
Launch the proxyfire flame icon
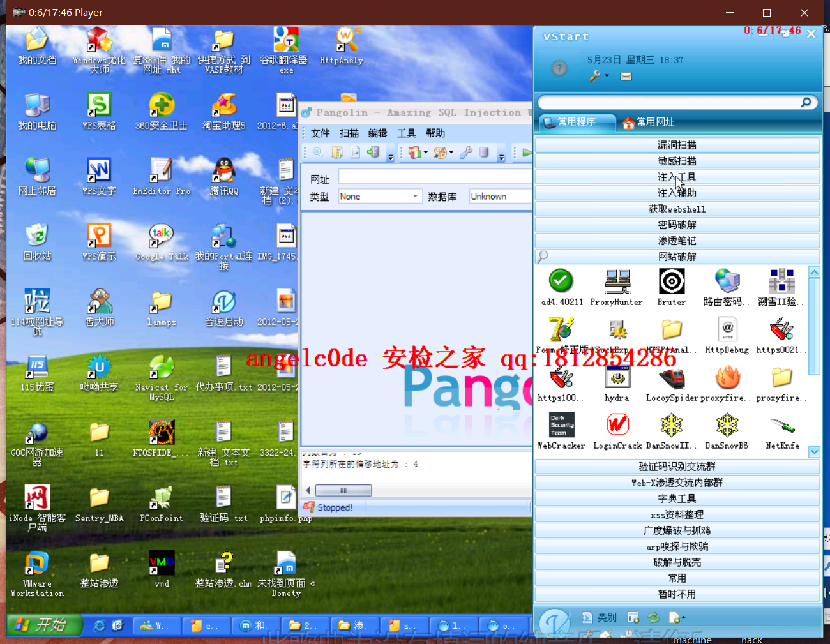pos(727,377)
